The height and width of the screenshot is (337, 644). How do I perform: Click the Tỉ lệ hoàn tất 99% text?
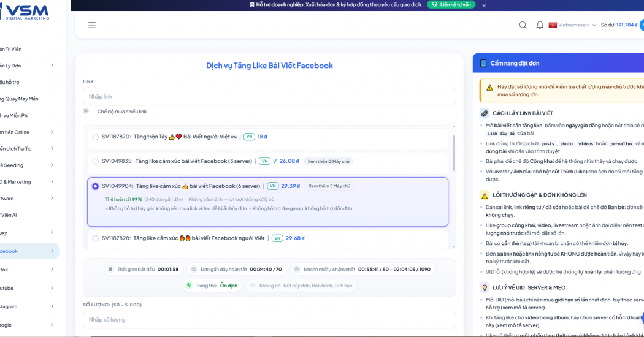click(x=124, y=200)
